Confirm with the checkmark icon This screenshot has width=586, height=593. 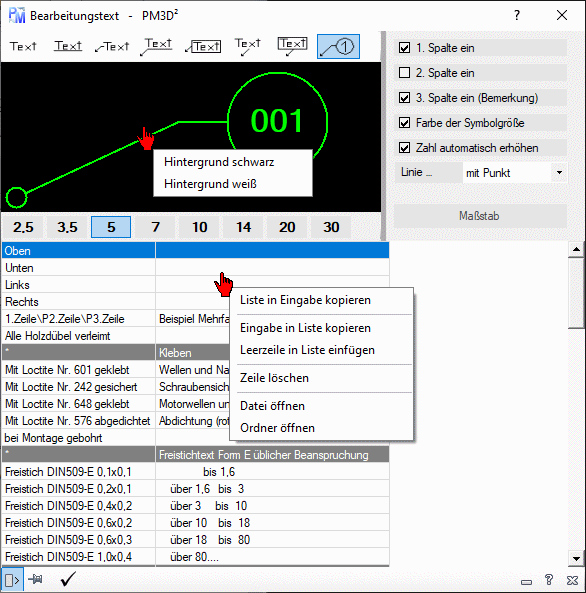pos(68,579)
